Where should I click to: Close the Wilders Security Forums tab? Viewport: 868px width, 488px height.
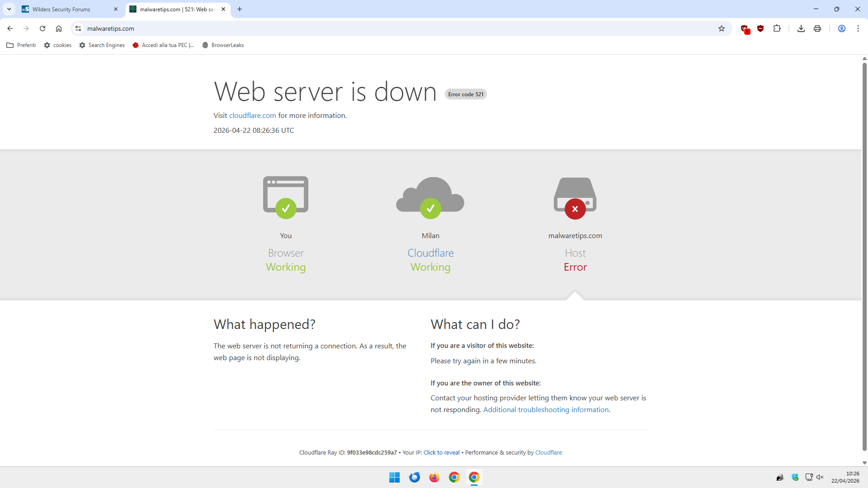pos(116,9)
